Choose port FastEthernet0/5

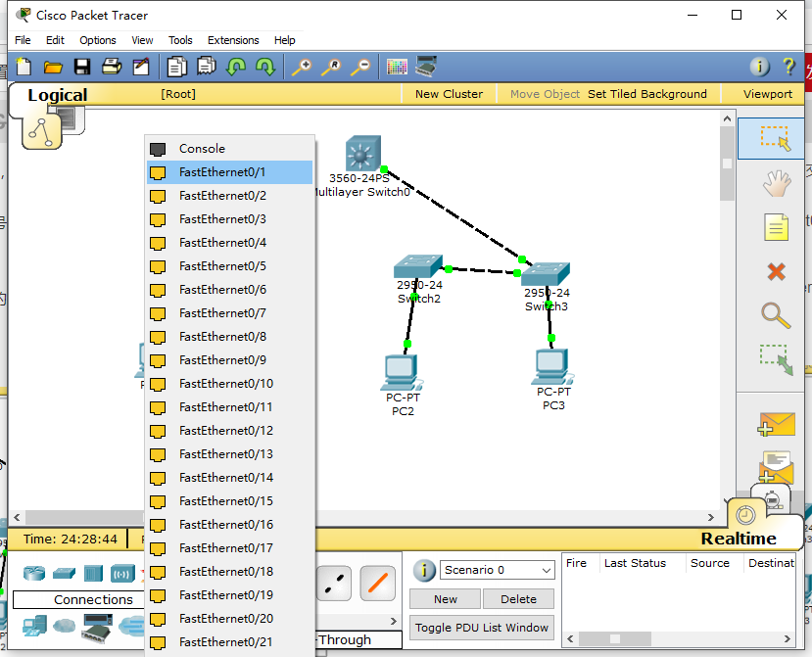tap(230, 266)
